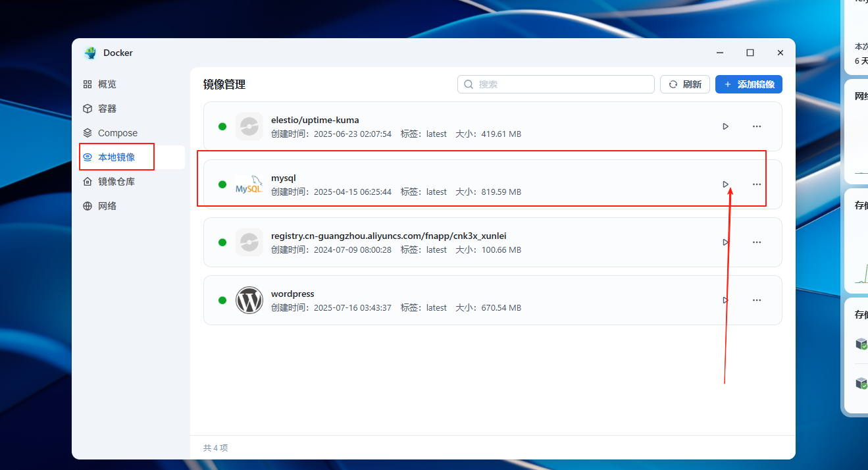Open more options for wordpress image

(757, 300)
